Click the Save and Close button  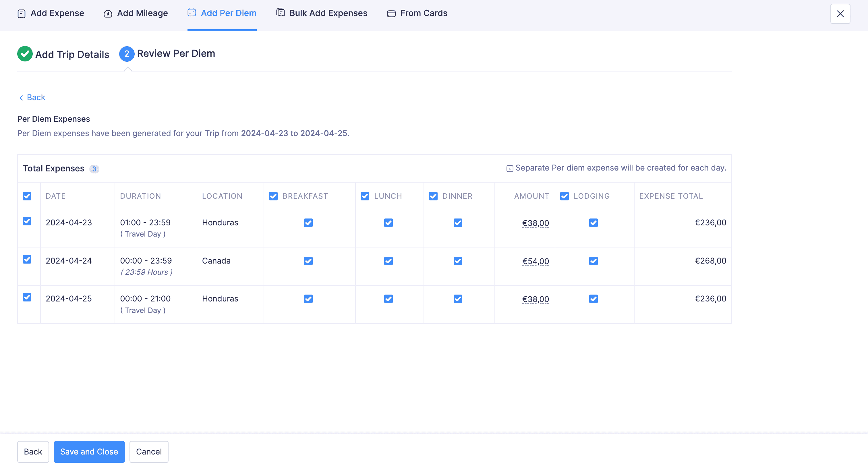tap(89, 451)
